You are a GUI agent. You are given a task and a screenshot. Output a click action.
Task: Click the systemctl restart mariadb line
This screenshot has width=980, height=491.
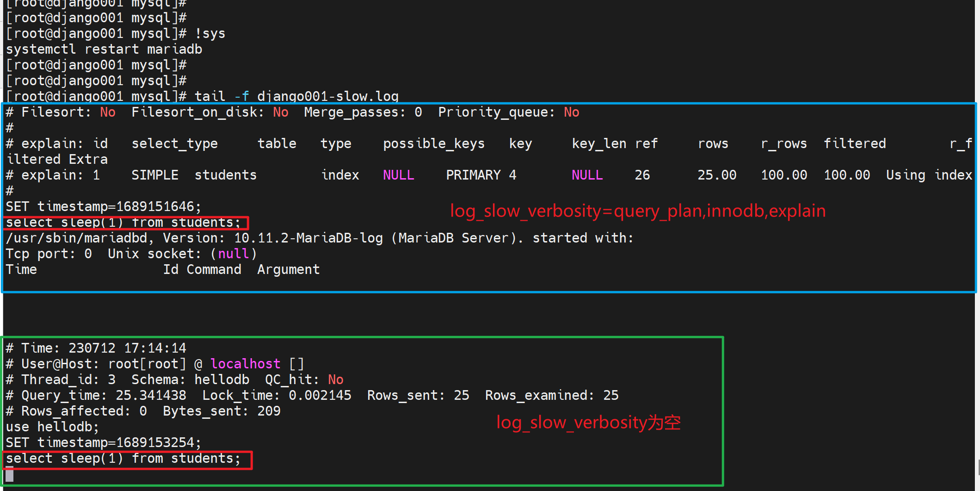(x=104, y=49)
